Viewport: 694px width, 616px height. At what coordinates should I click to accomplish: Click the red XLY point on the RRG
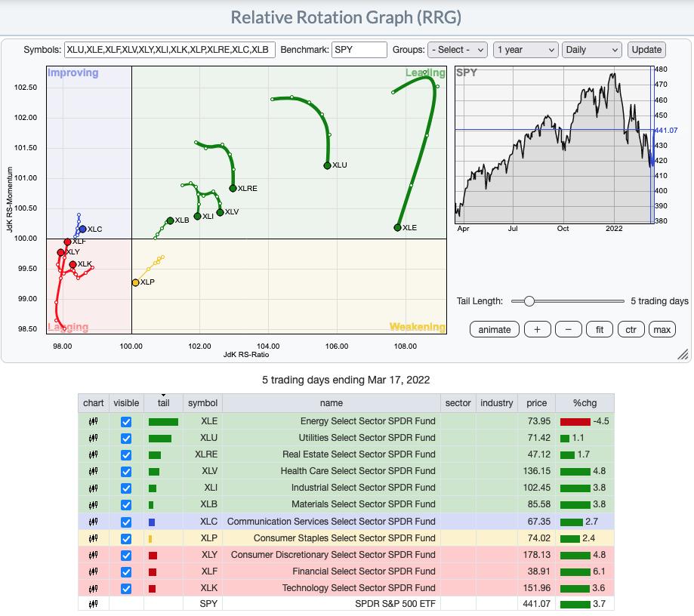[x=60, y=252]
